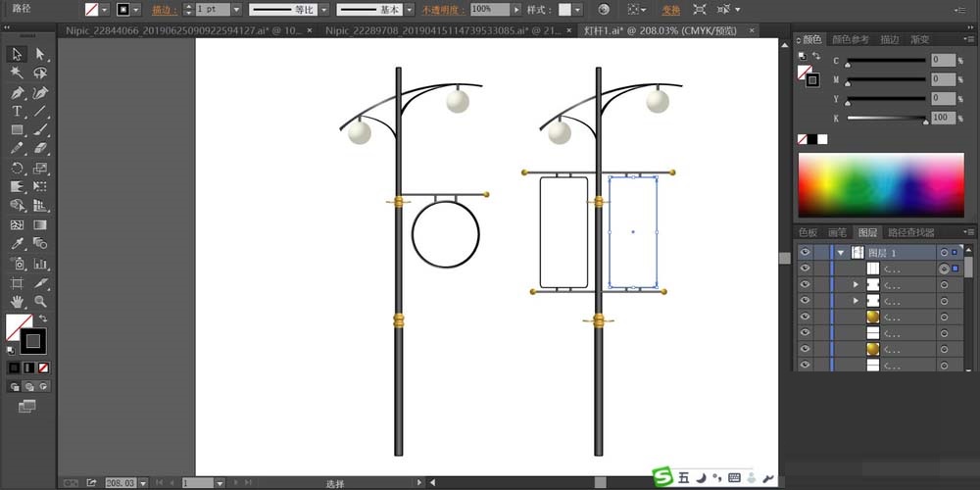Select the Pen tool
This screenshot has height=490, width=980.
18,92
